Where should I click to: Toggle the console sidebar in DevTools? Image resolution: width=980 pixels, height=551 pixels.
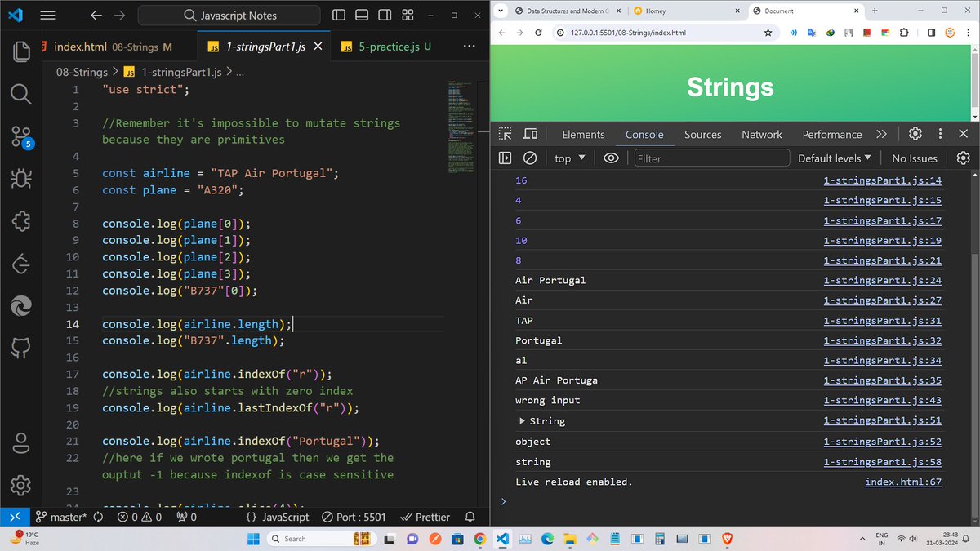tap(505, 158)
